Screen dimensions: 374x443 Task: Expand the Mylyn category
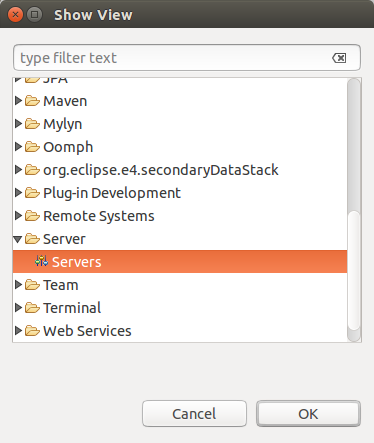coord(18,124)
